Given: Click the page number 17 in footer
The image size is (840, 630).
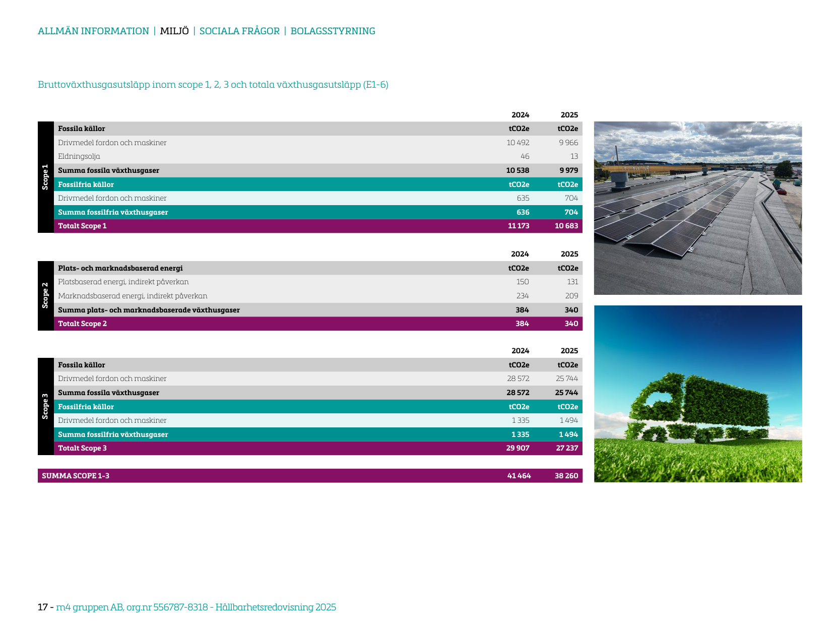Looking at the screenshot, I should (42, 607).
